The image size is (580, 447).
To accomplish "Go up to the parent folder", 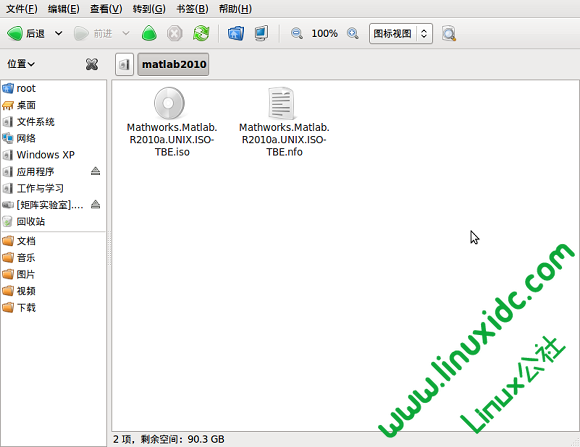I will [149, 34].
